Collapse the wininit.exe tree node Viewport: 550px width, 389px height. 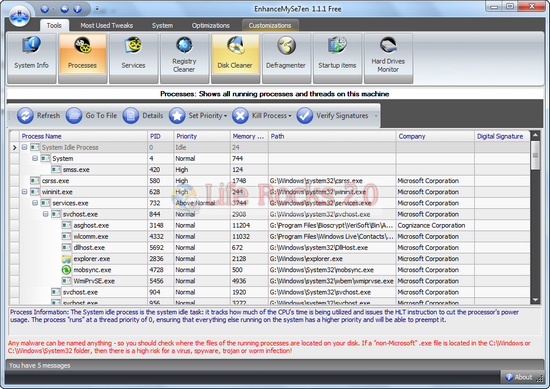click(x=24, y=192)
